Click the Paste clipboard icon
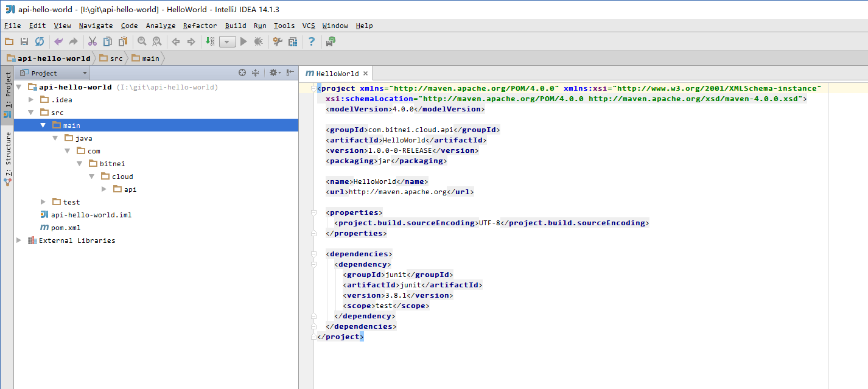This screenshot has height=389, width=868. point(123,41)
